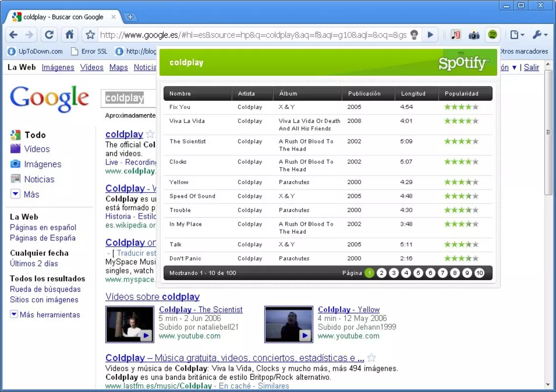Viewport: 556px width, 392px height.
Task: Open the Error SSL bookmark
Action: pyautogui.click(x=89, y=51)
